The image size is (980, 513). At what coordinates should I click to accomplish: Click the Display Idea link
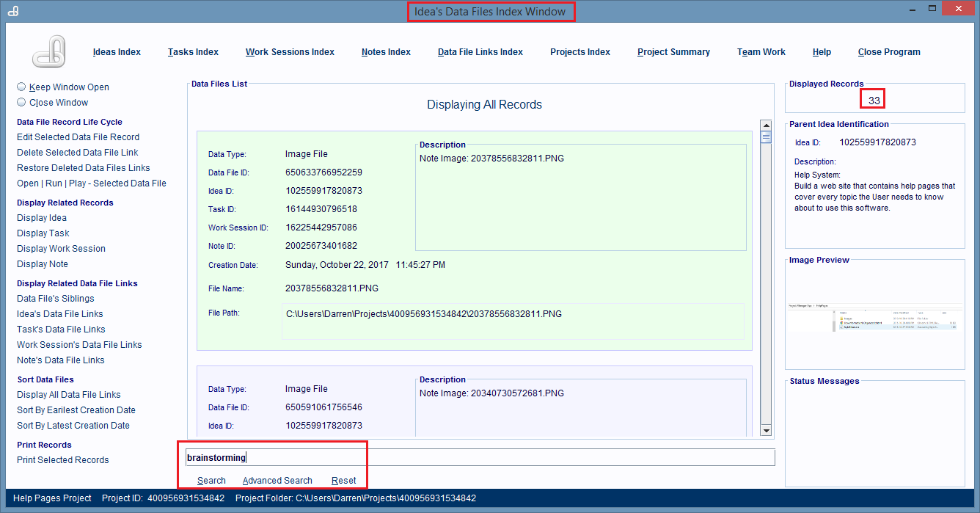coord(42,218)
